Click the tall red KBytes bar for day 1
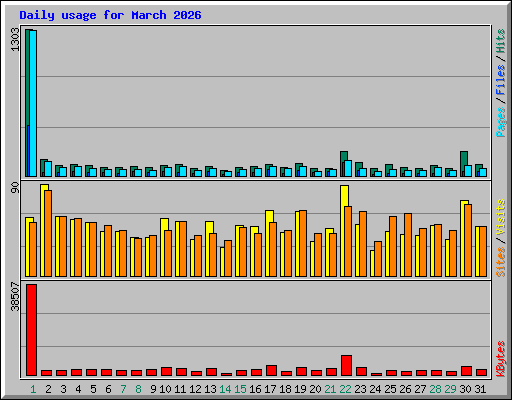This screenshot has width=512, height=400. (x=32, y=330)
